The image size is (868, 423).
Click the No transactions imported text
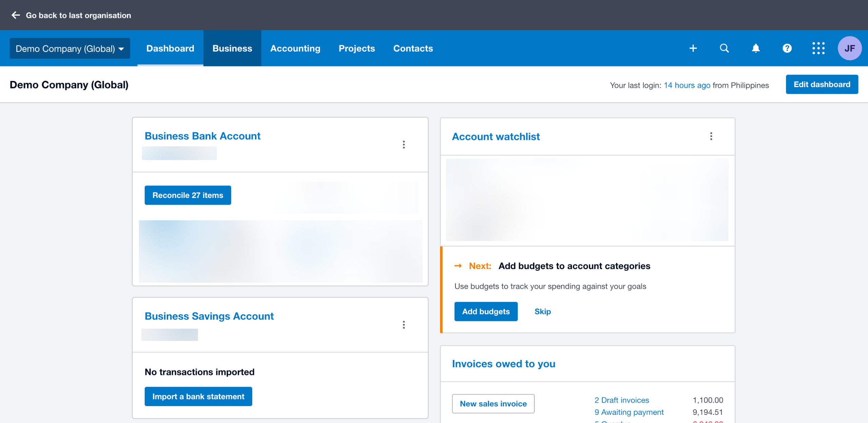click(199, 372)
